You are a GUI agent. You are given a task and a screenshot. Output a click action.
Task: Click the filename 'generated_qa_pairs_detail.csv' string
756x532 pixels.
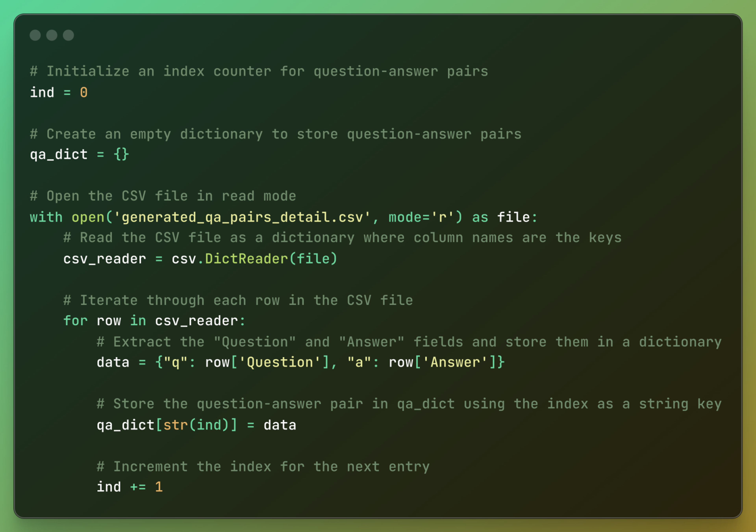coord(242,217)
